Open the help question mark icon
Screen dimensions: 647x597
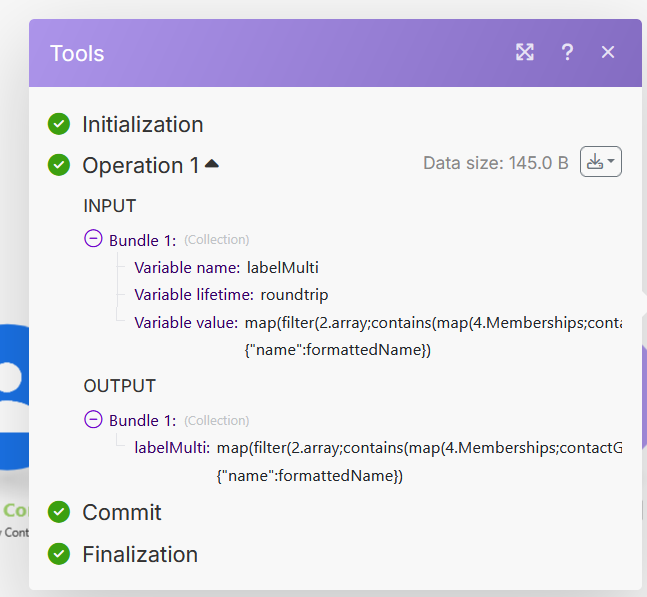coord(567,52)
